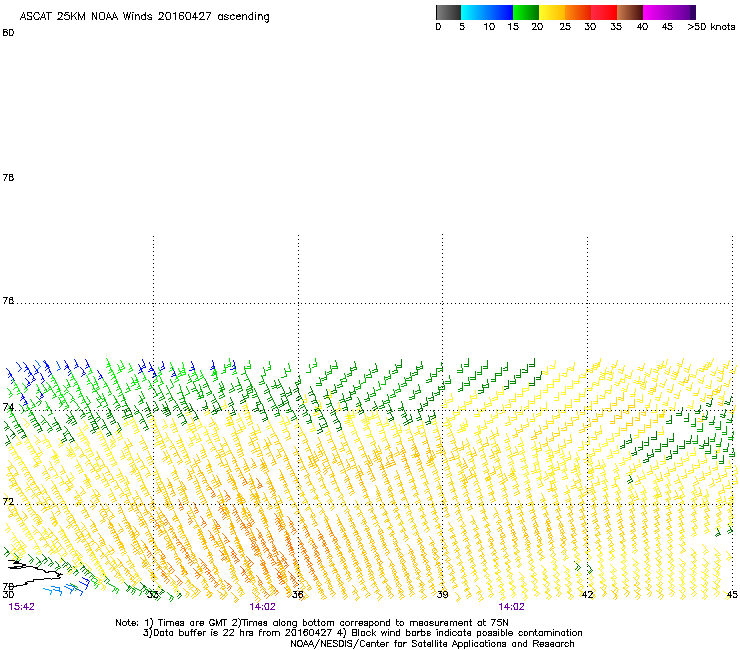Click the '14:02' time label between 39 and 42
Screen dimensions: 740x650
(512, 607)
